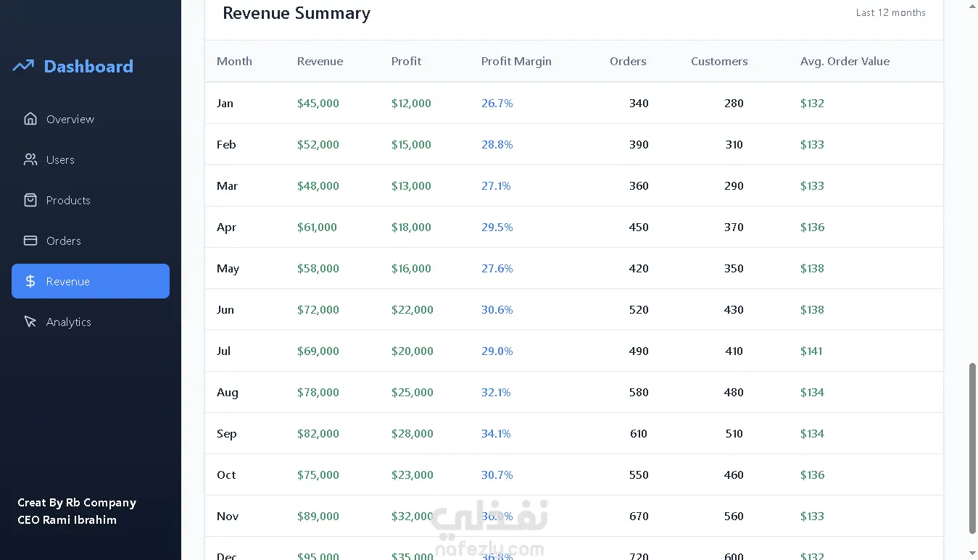Screen dimensions: 978x560
Task: Click the Month column header
Action: tap(234, 62)
